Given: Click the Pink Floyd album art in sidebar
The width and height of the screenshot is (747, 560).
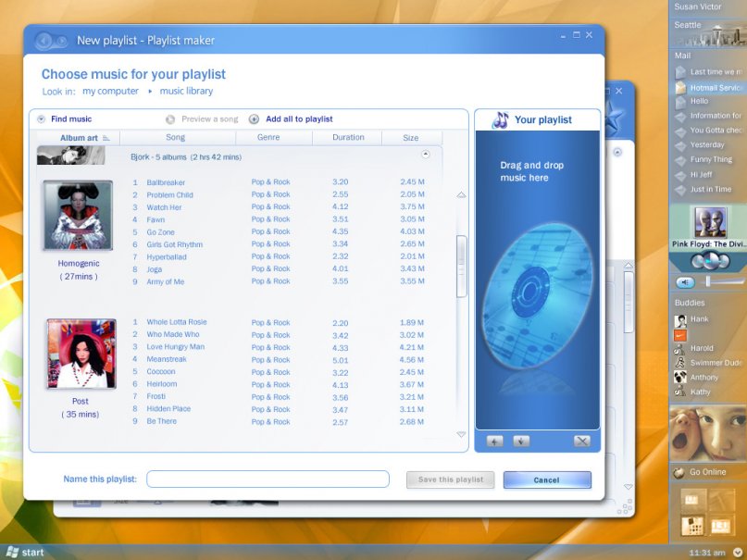Looking at the screenshot, I should pos(710,222).
